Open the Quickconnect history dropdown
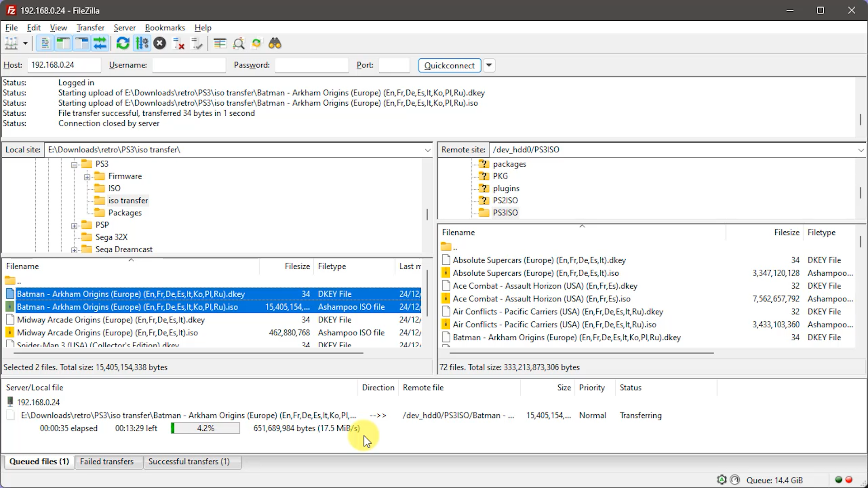This screenshot has width=868, height=488. point(489,65)
